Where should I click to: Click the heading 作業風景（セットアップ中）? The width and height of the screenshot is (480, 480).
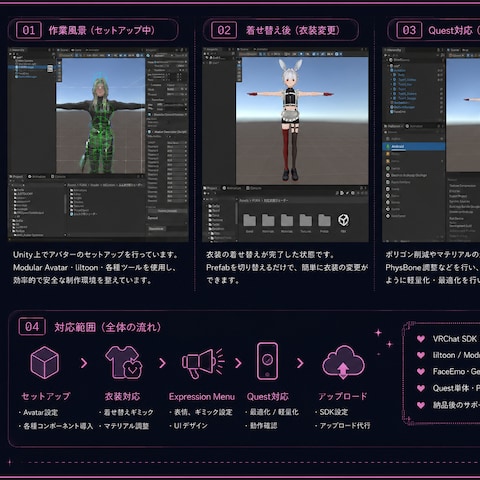click(x=102, y=31)
